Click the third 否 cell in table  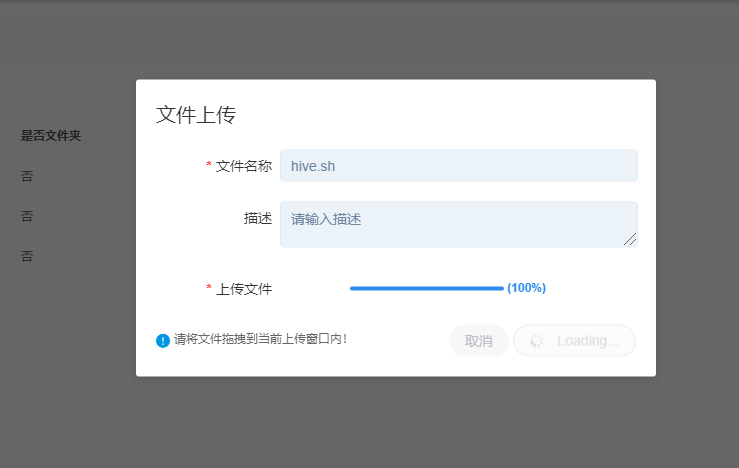click(x=27, y=256)
